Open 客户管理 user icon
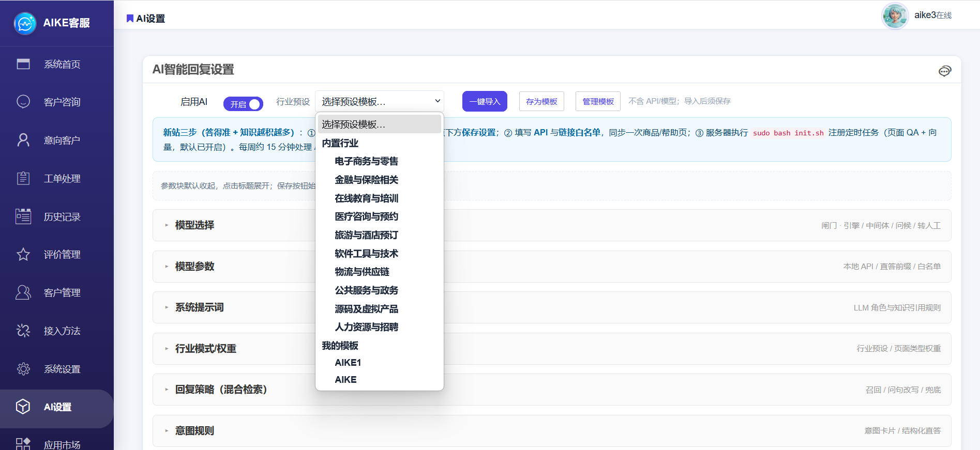 click(23, 292)
